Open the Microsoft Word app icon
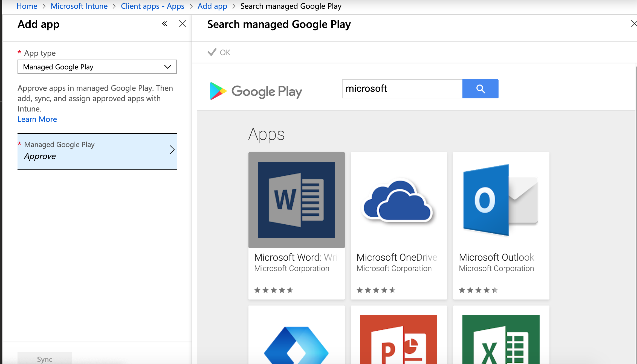The image size is (637, 364). point(296,200)
